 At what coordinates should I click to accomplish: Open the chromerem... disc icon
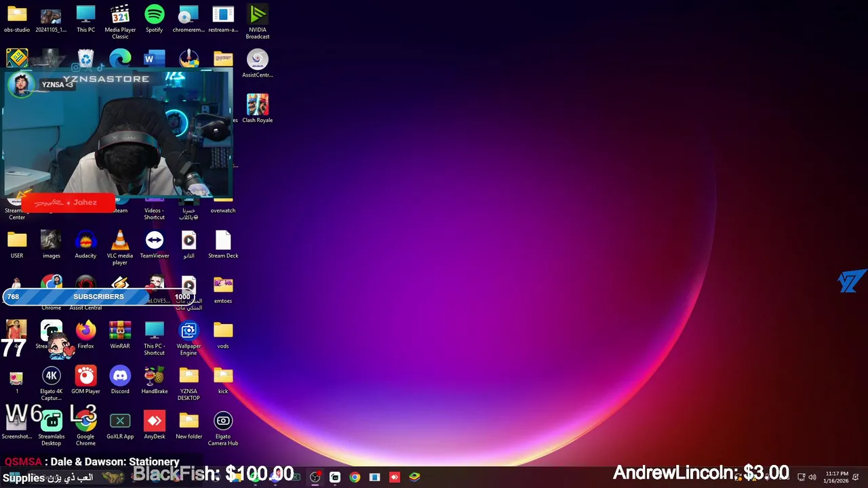click(189, 19)
